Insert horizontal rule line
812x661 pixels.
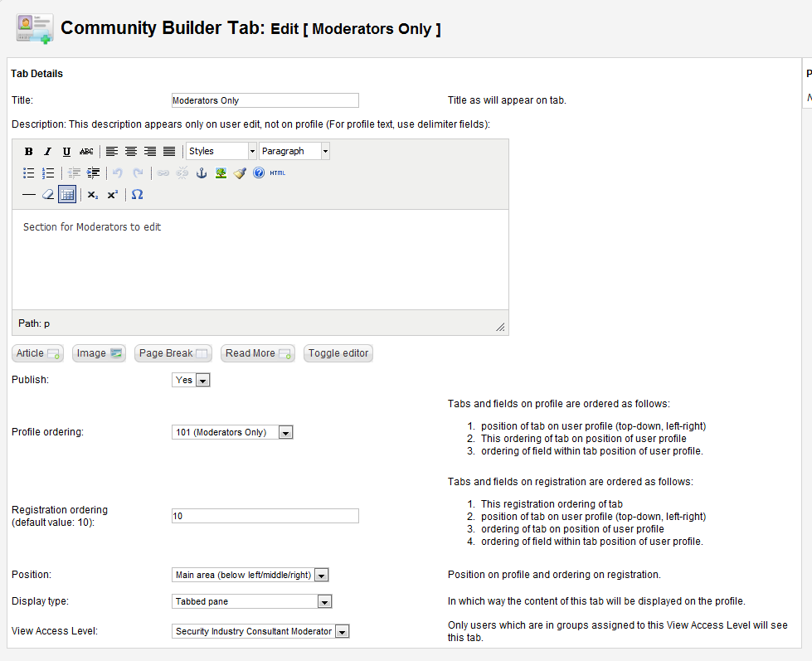(x=29, y=195)
